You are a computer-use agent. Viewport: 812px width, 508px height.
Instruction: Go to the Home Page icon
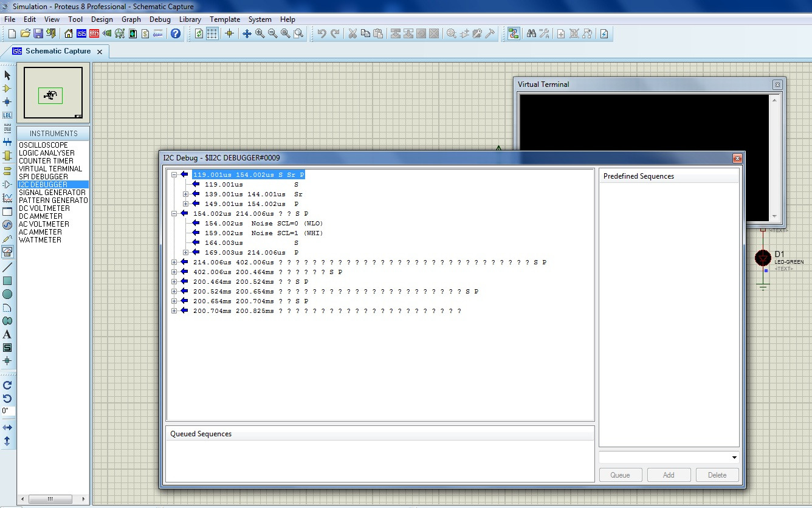69,33
